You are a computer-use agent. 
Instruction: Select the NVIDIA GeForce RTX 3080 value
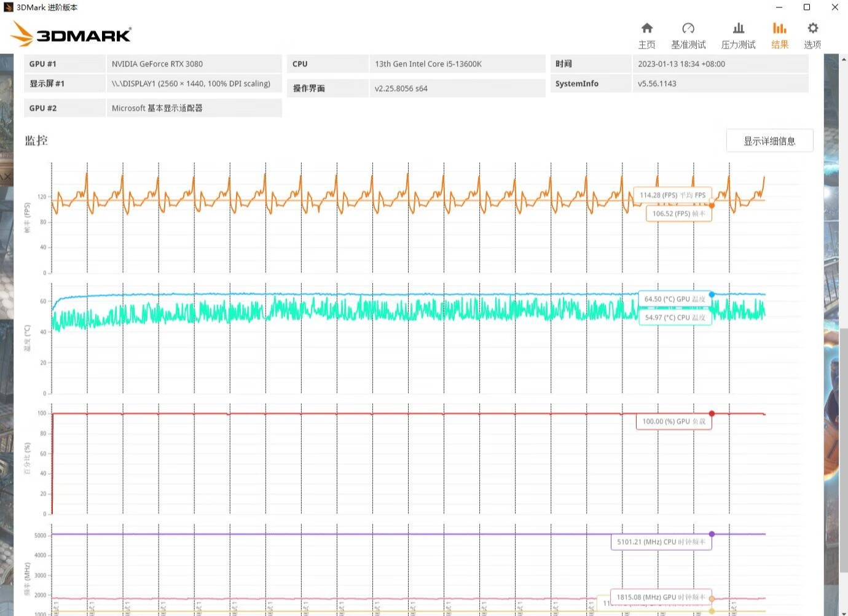click(157, 64)
